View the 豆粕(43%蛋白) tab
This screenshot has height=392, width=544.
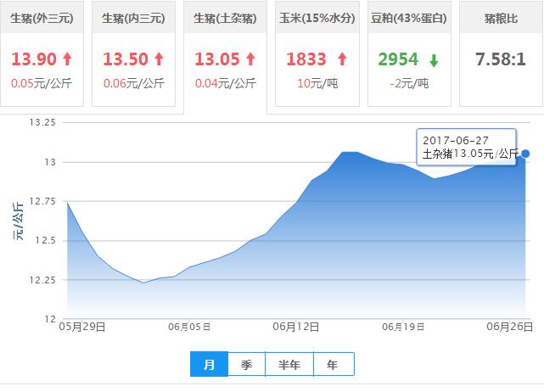(407, 18)
